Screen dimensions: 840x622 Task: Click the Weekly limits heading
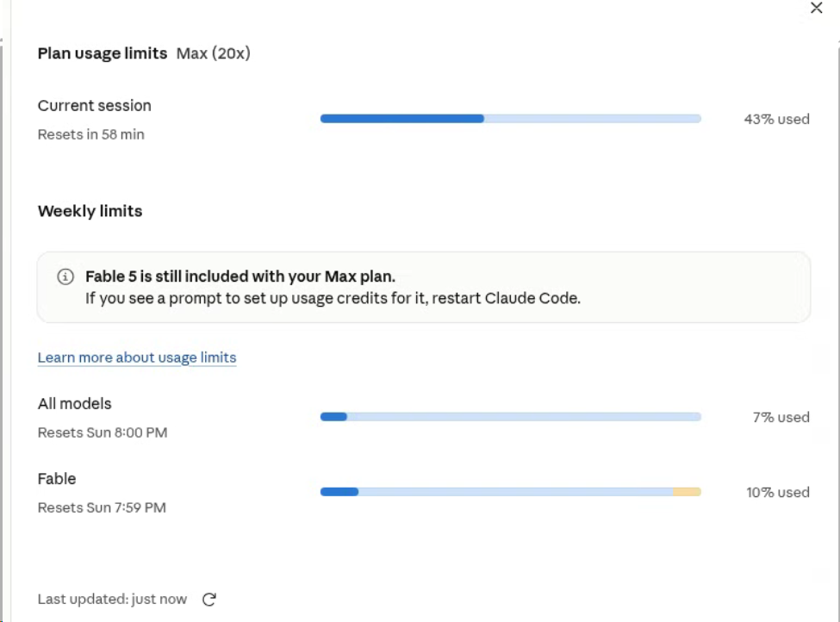coord(90,211)
